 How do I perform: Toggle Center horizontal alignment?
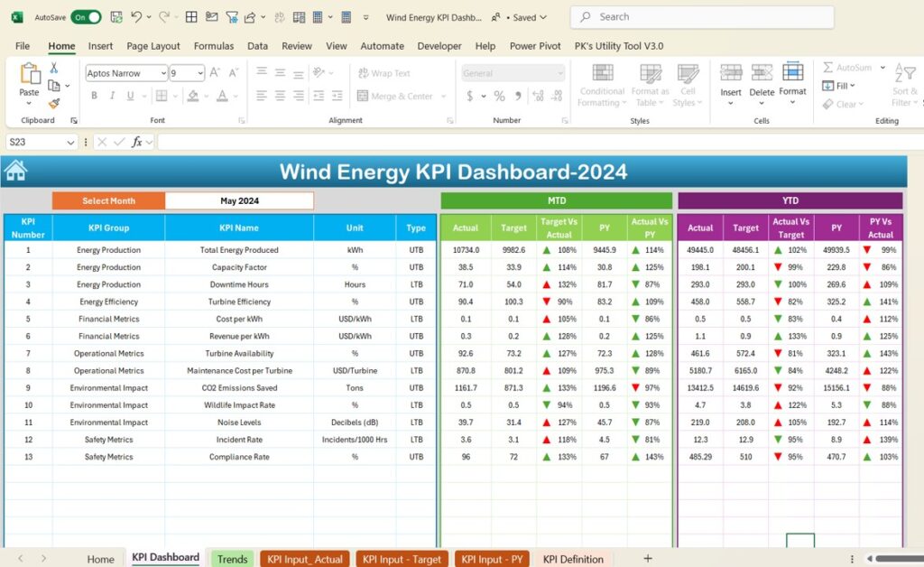280,96
